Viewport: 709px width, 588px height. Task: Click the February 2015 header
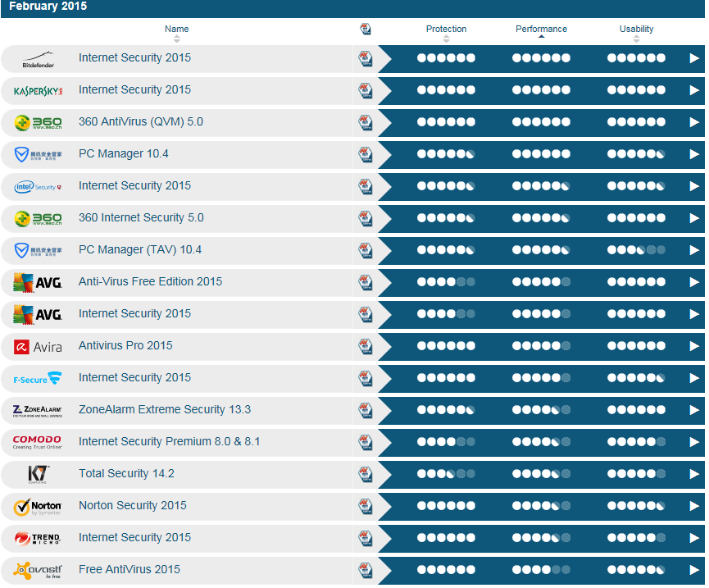(48, 7)
